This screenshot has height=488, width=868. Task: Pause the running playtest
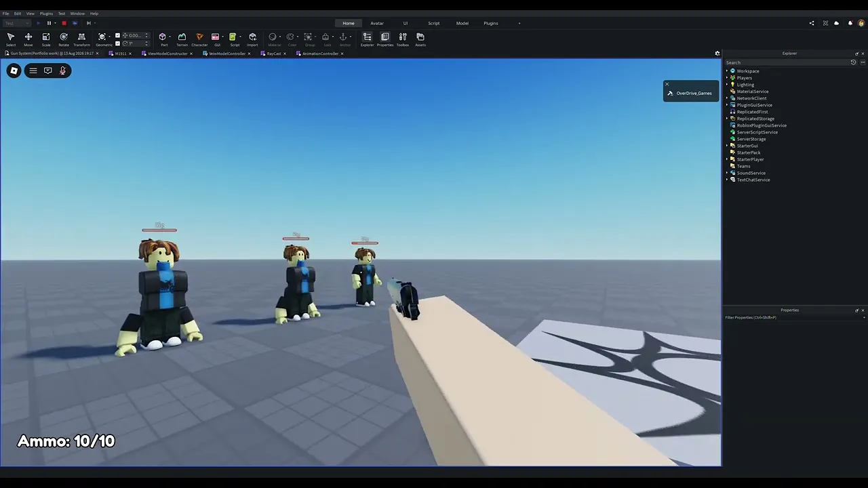click(49, 23)
